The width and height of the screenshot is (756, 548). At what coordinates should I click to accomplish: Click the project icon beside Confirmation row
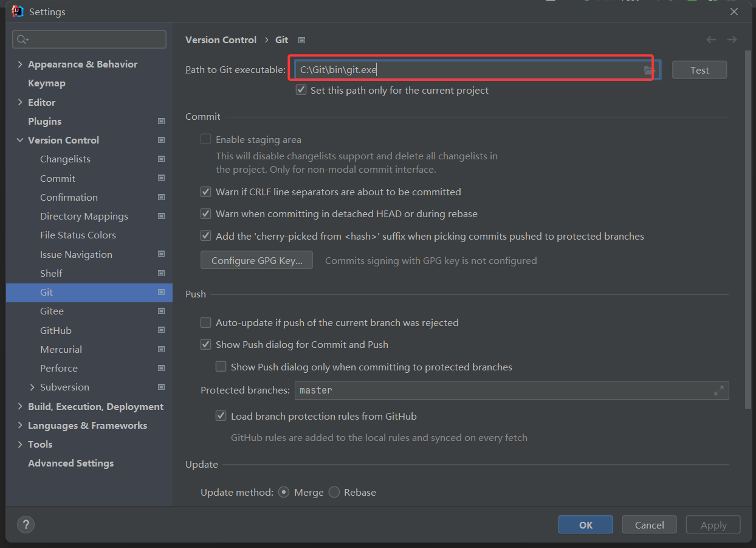click(x=161, y=197)
